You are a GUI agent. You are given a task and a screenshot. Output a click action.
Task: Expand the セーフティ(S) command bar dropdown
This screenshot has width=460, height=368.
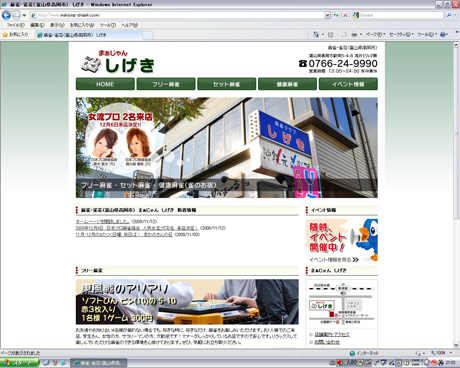pyautogui.click(x=401, y=34)
